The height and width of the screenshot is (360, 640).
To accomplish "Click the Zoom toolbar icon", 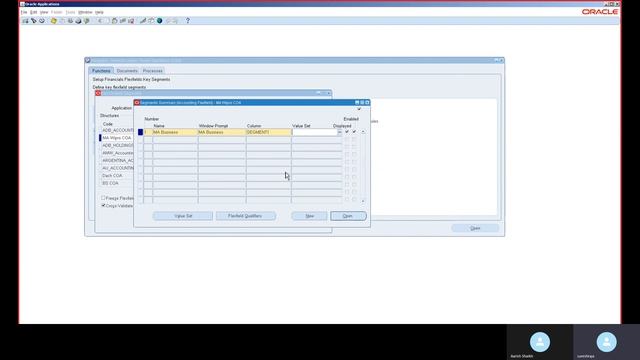I will pyautogui.click(x=151, y=20).
